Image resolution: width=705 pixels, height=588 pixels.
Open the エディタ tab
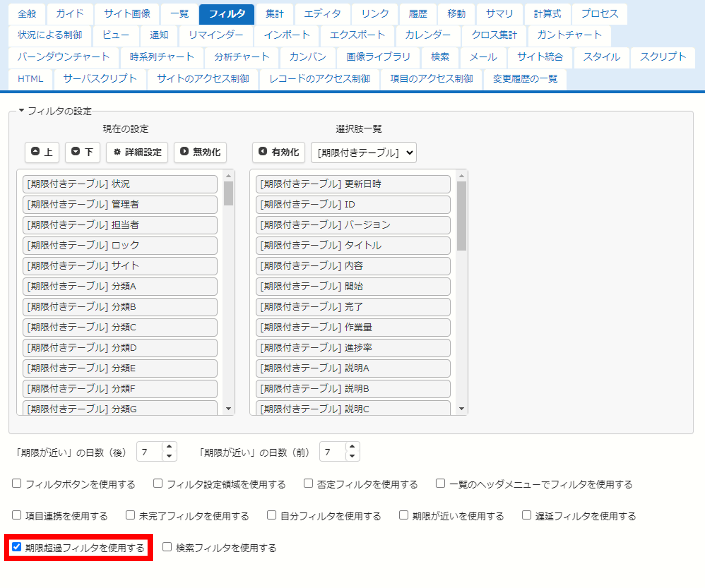coord(322,14)
